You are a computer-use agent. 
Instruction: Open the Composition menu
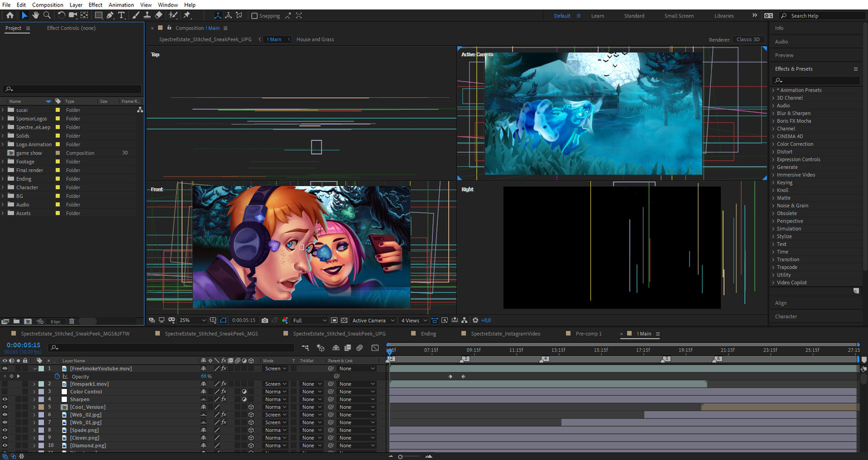click(x=48, y=5)
